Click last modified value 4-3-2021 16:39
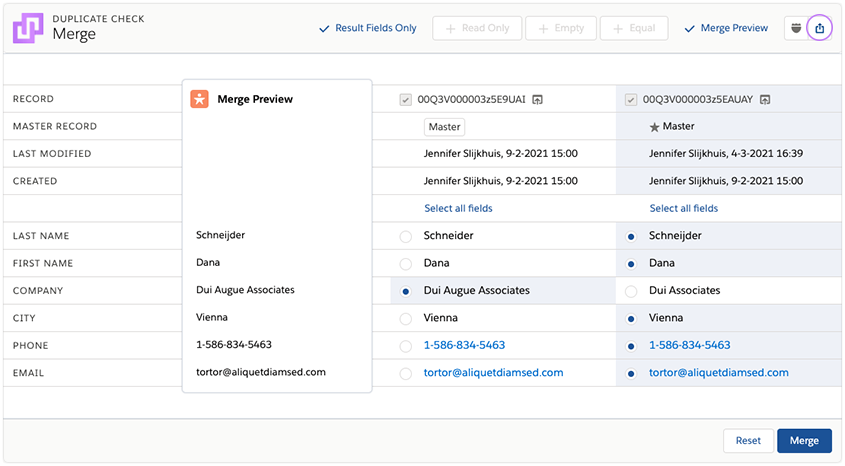This screenshot has height=466, width=845. [767, 154]
